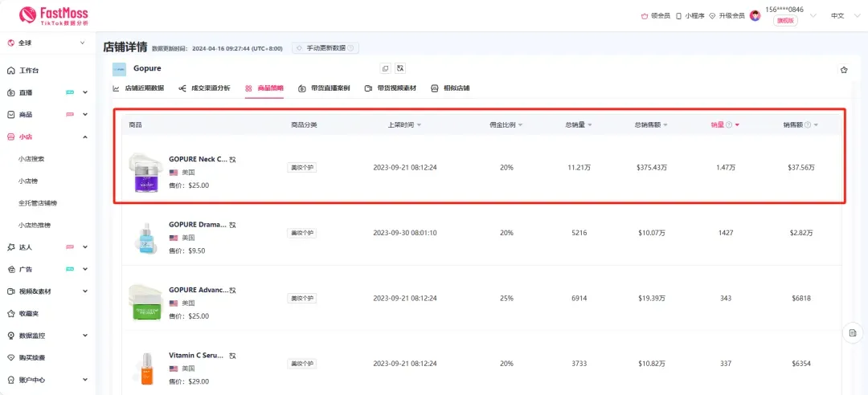Open the 工作台 home icon in sidebar
This screenshot has height=395, width=868.
coord(10,71)
